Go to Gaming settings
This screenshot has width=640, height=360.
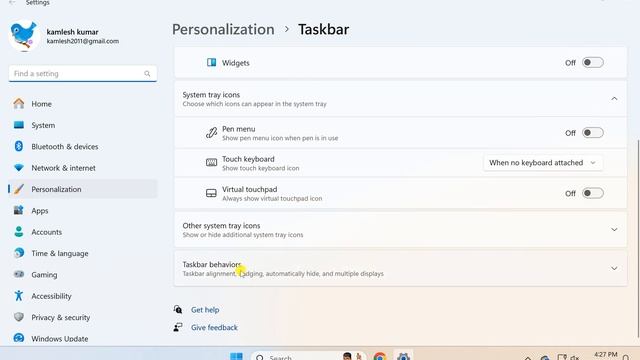82,275
